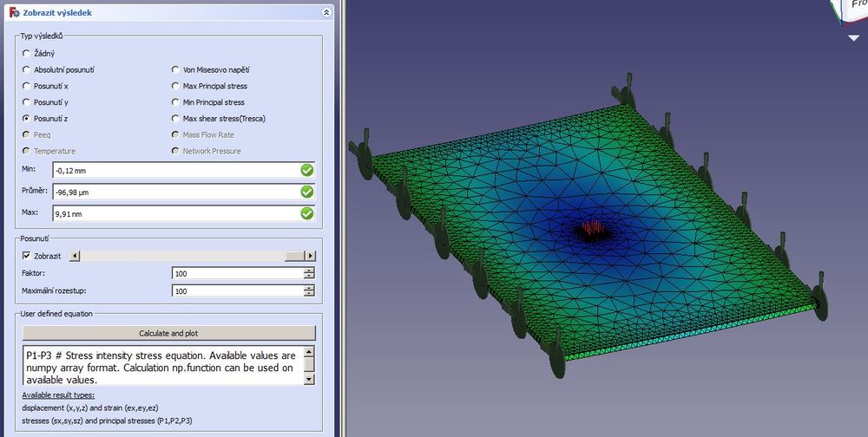The width and height of the screenshot is (868, 437).
Task: Decrease the Maximální rozestup spinner value
Action: coord(309,295)
